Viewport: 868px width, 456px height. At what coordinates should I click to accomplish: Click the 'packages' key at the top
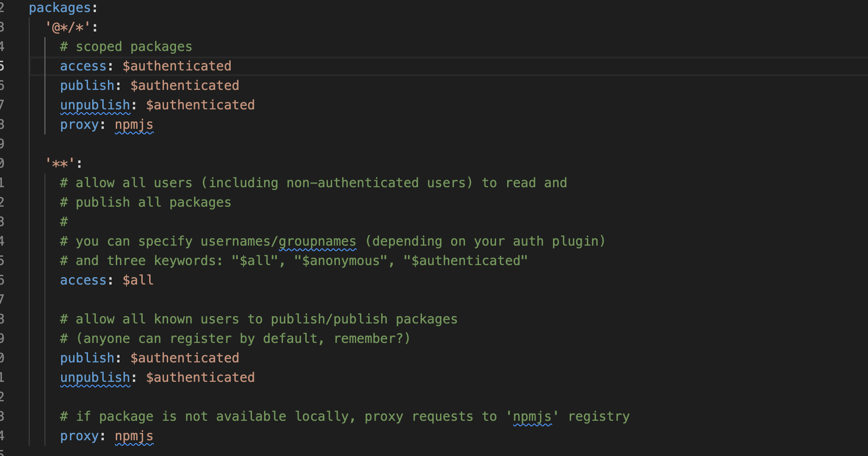point(60,8)
